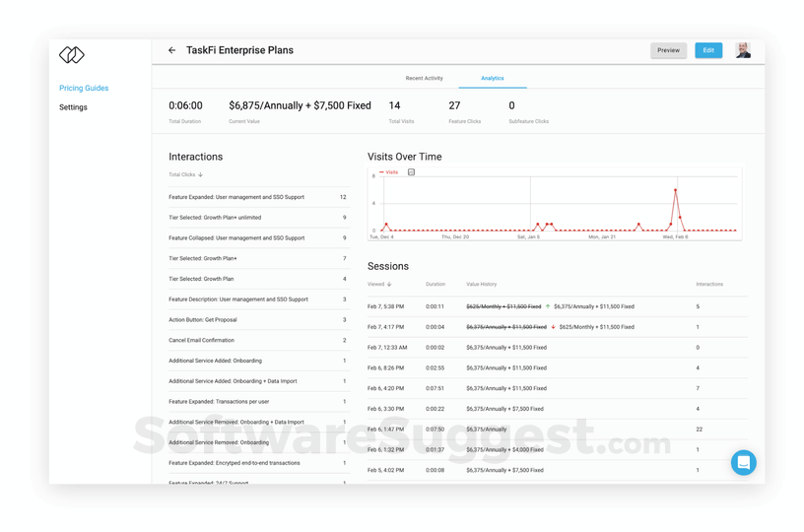Click the Interactions column header in Sessions
Viewport: 804px width, 532px height.
click(x=709, y=284)
